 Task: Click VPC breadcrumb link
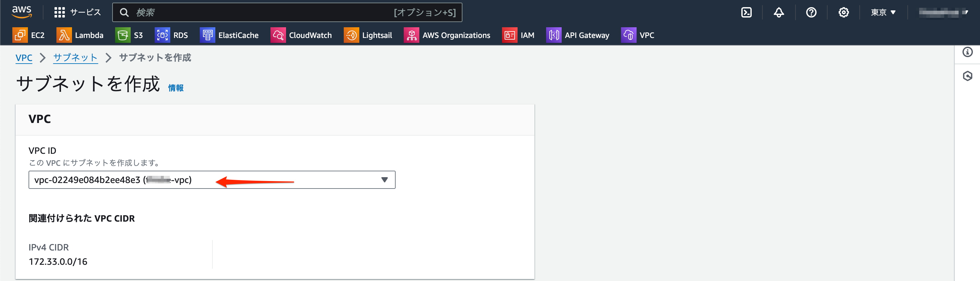pyautogui.click(x=24, y=58)
